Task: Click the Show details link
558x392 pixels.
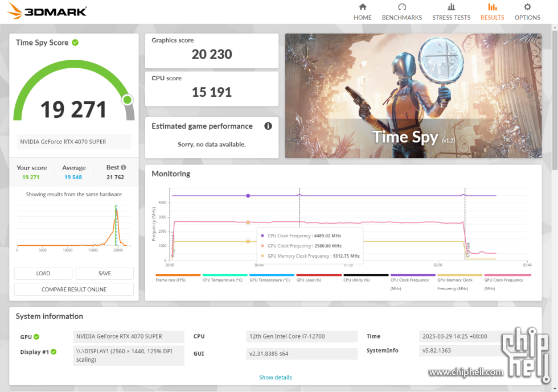Action: [276, 377]
